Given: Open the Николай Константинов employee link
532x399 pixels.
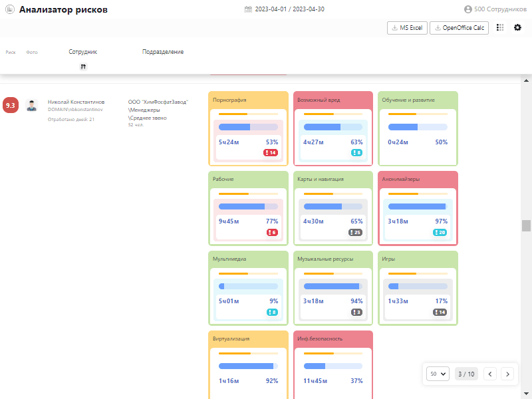Looking at the screenshot, I should point(76,102).
